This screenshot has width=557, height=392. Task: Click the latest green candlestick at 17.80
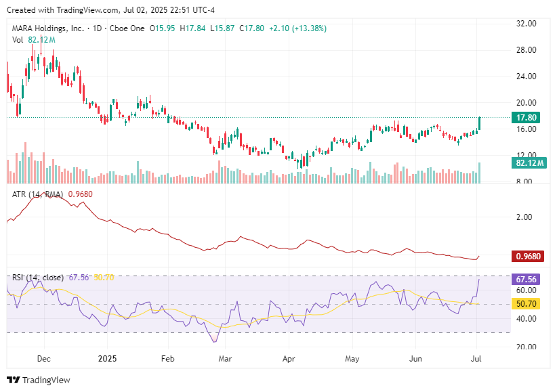coord(480,124)
